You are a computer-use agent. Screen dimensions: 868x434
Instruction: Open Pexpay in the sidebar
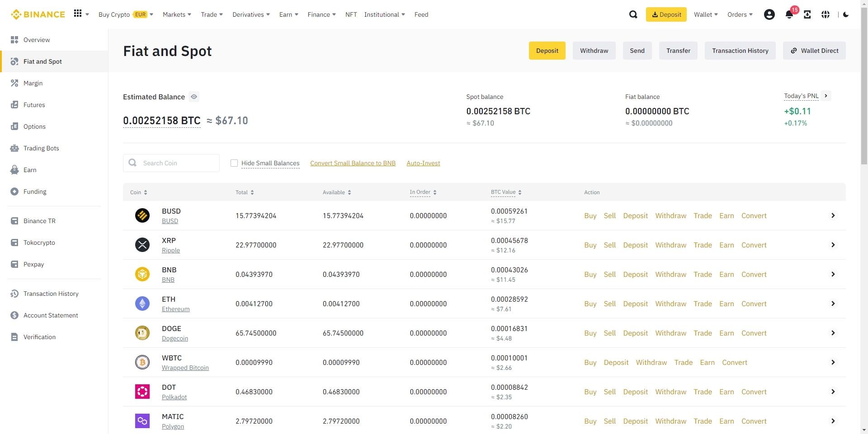(54, 264)
